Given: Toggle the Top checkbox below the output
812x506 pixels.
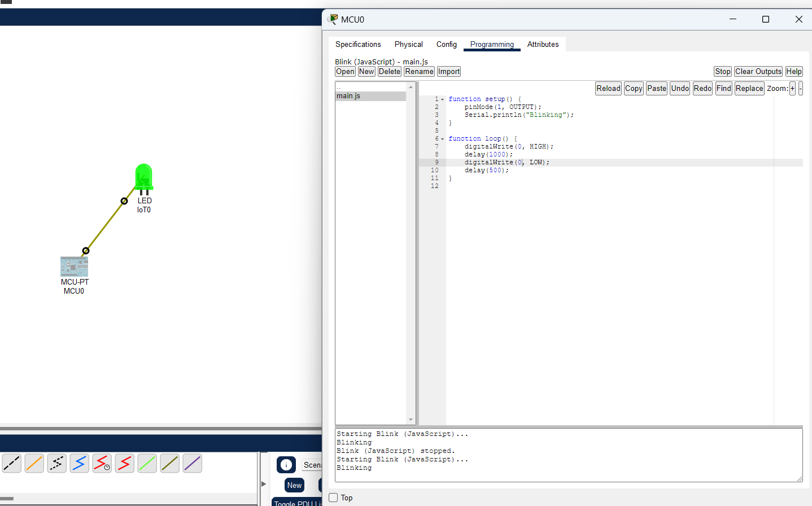Looking at the screenshot, I should [333, 497].
